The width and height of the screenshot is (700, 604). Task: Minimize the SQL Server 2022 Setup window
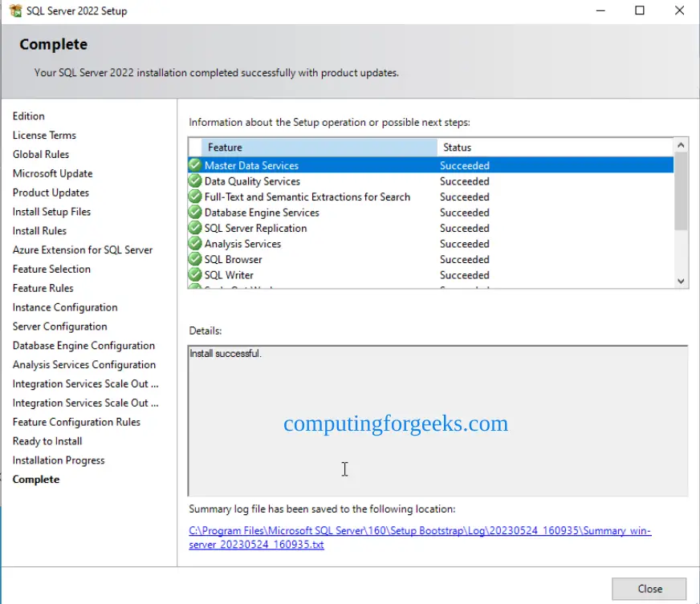pyautogui.click(x=600, y=10)
